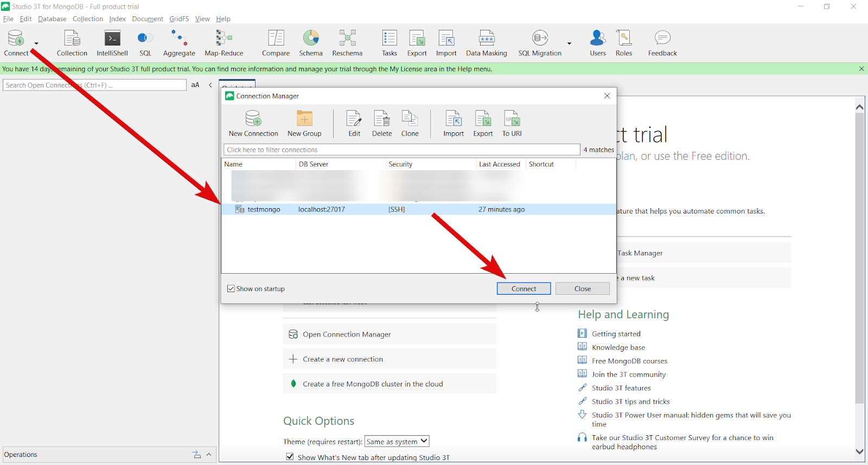Open Join the 3T community link
The height and width of the screenshot is (465, 868).
(x=629, y=374)
